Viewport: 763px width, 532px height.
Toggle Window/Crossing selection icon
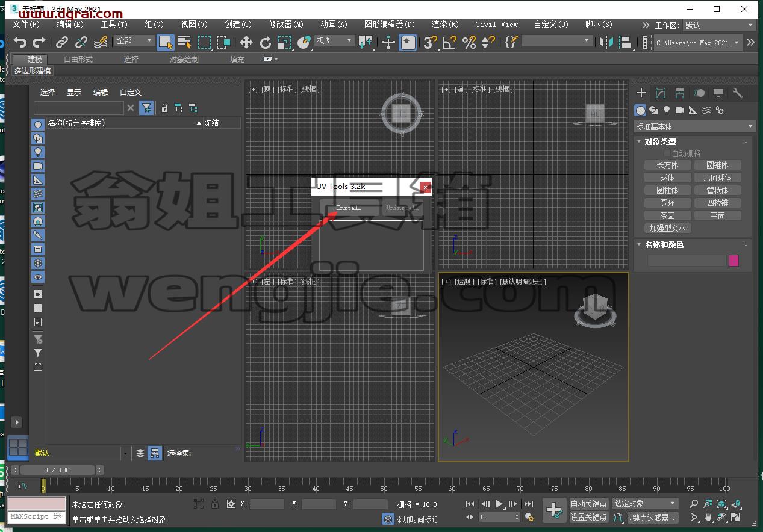[x=224, y=42]
